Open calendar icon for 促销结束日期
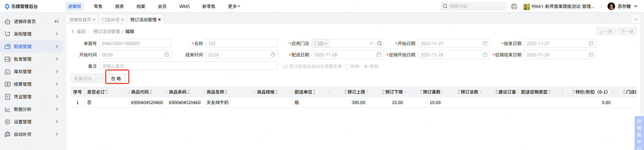Screen dimensions: 644x150 591,55
